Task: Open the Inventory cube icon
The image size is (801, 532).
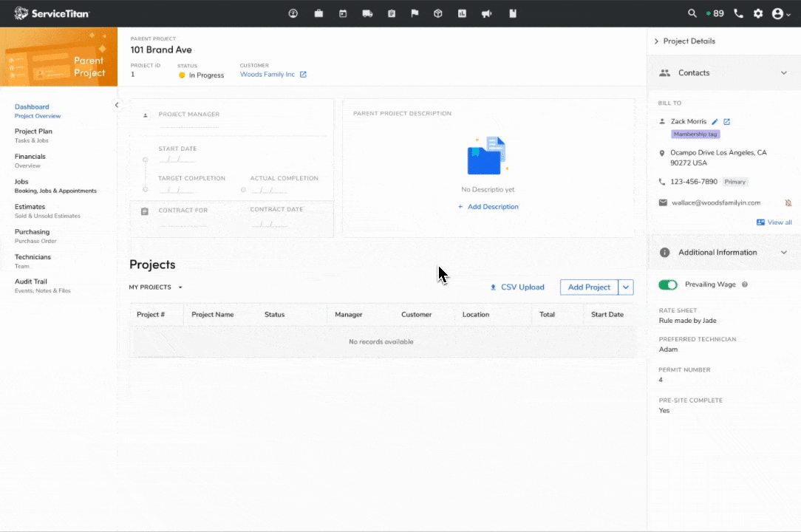Action: [437, 13]
